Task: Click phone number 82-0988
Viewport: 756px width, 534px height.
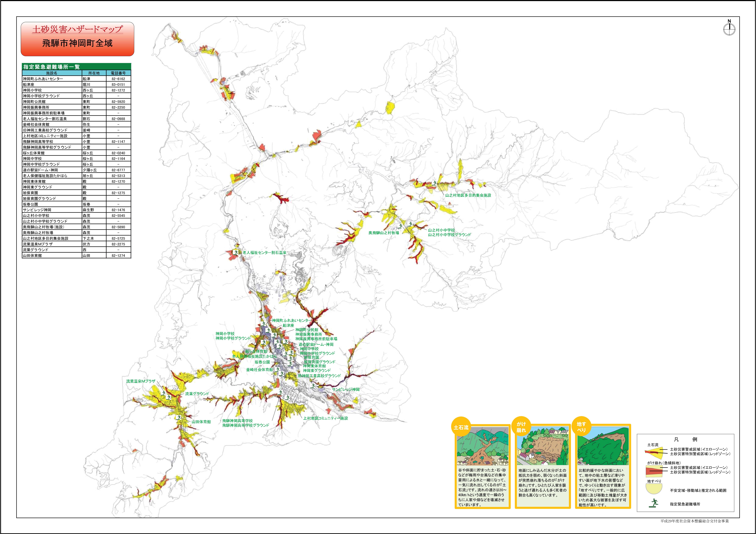Action: click(118, 119)
